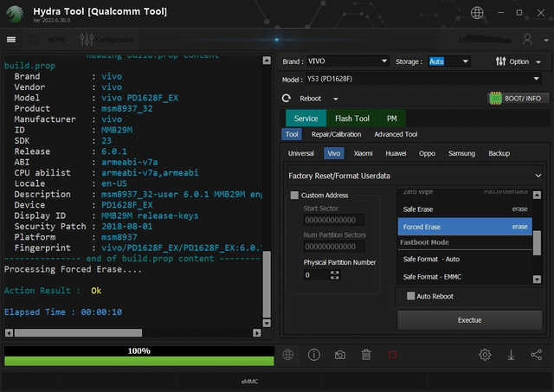Select the Forced Erase list item
This screenshot has width=554, height=392.
tap(465, 227)
